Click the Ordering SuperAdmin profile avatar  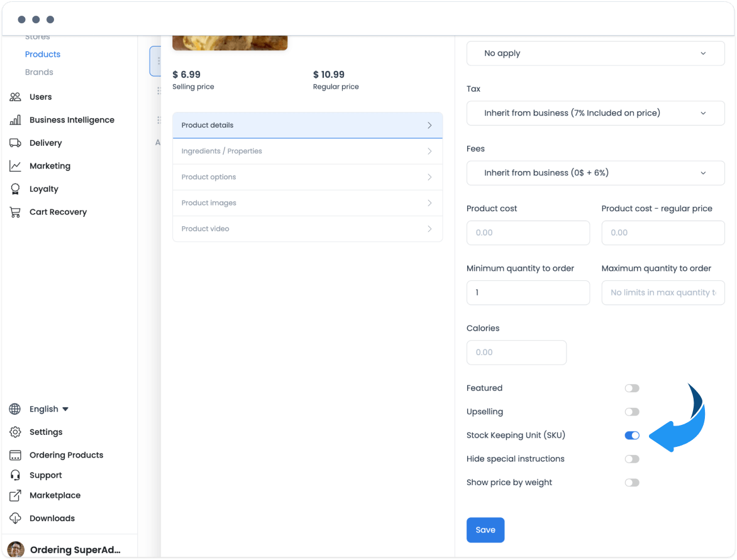(x=16, y=549)
